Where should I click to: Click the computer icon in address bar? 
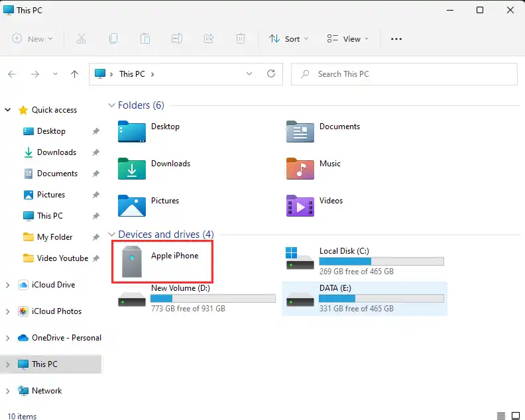pos(100,74)
